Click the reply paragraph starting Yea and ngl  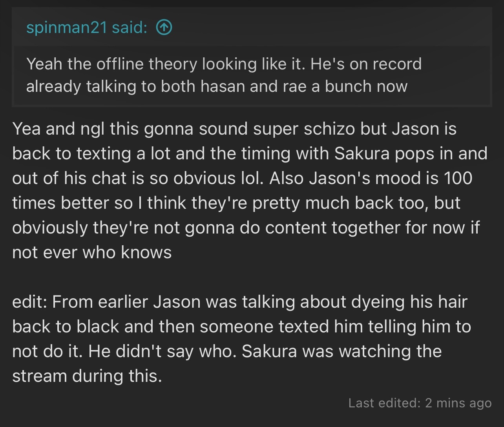pyautogui.click(x=250, y=190)
